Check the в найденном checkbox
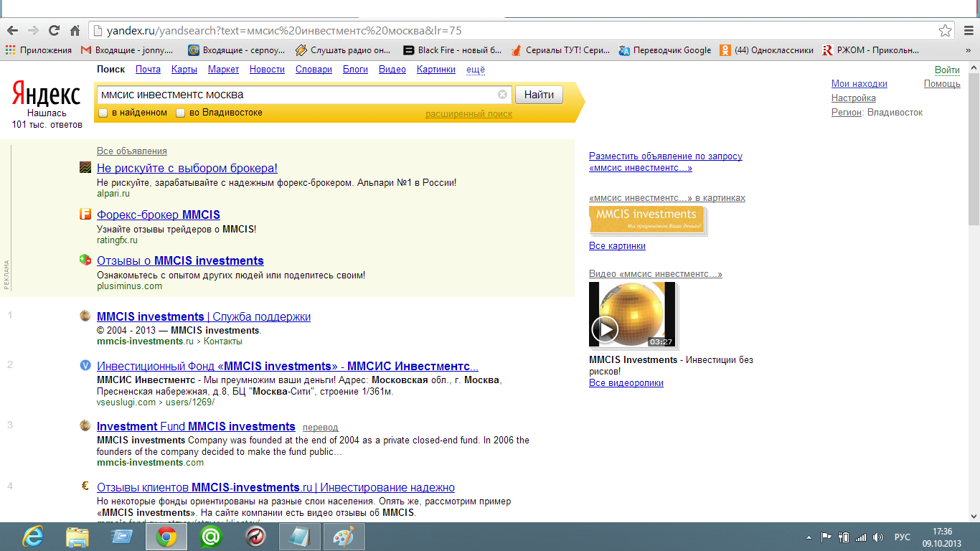The width and height of the screenshot is (980, 551). point(103,113)
